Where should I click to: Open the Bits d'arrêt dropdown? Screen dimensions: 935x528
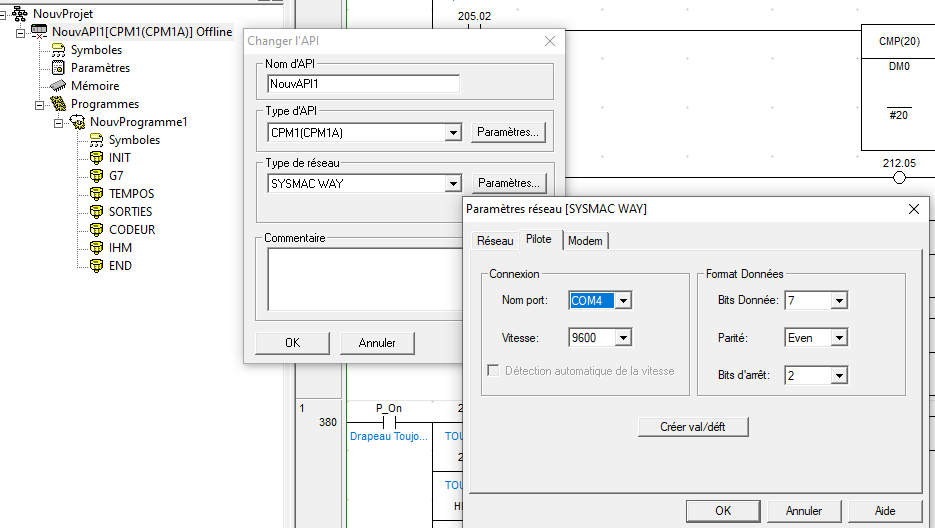[x=839, y=375]
